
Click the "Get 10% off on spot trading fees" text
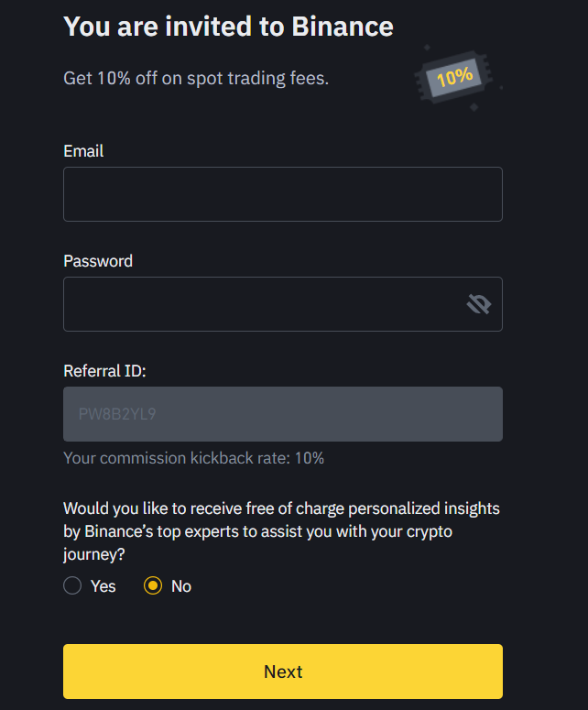pyautogui.click(x=196, y=79)
